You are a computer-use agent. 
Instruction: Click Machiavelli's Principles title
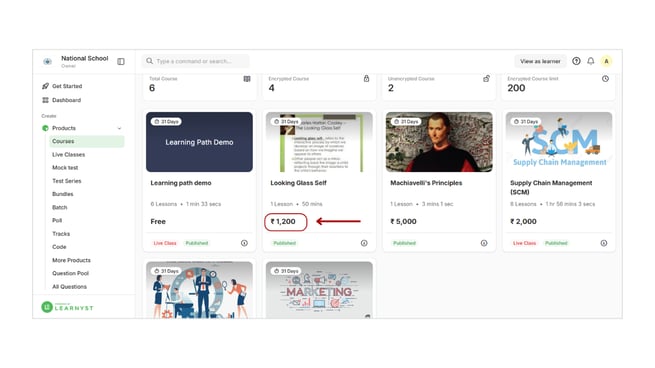[426, 183]
